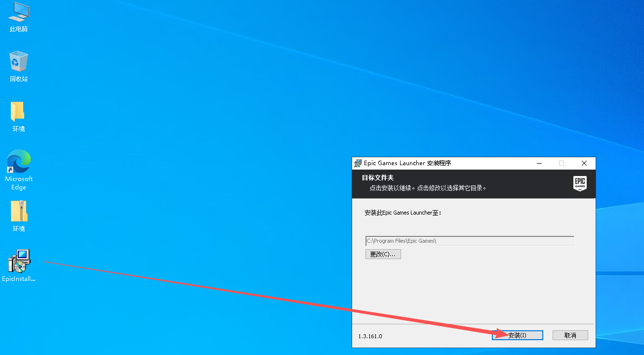Screen dimensions: 644x355
Task: Click the 安装此Epic Games Launcher至 label
Action: point(402,213)
